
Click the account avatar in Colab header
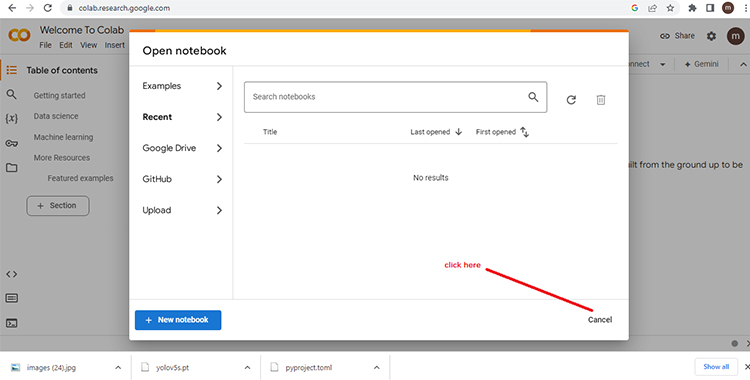tap(736, 36)
